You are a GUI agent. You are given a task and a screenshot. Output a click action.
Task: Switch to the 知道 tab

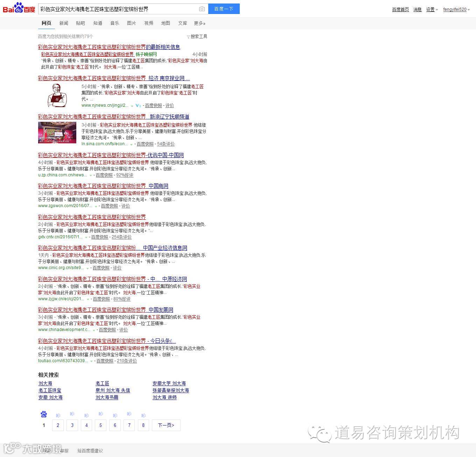98,23
